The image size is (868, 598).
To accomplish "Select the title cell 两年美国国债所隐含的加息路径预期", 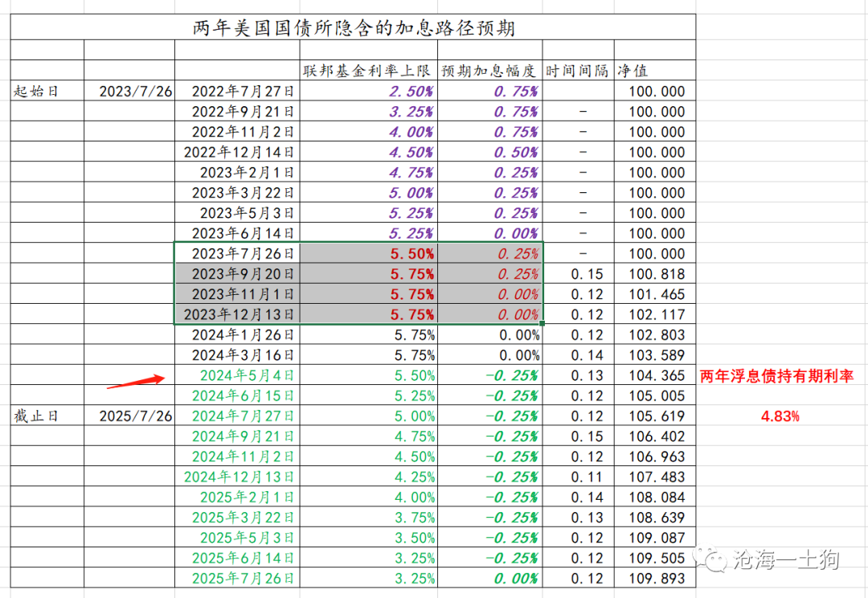I will (354, 29).
